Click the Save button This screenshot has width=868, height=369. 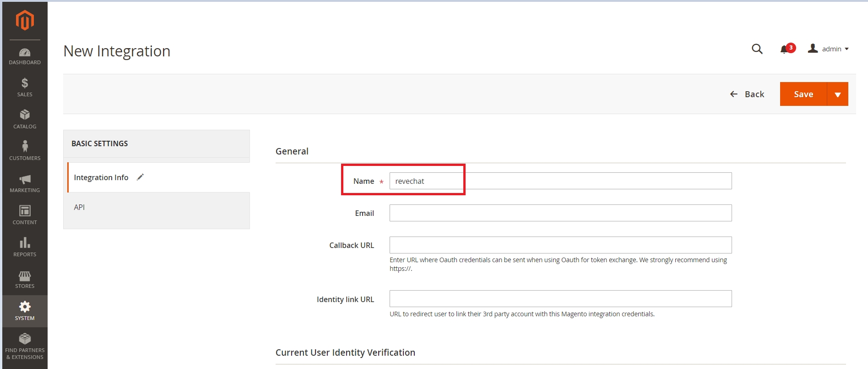click(803, 94)
